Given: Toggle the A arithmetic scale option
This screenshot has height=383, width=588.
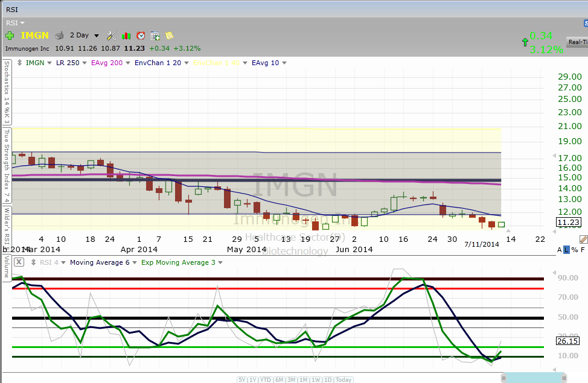Looking at the screenshot, I should (x=559, y=250).
